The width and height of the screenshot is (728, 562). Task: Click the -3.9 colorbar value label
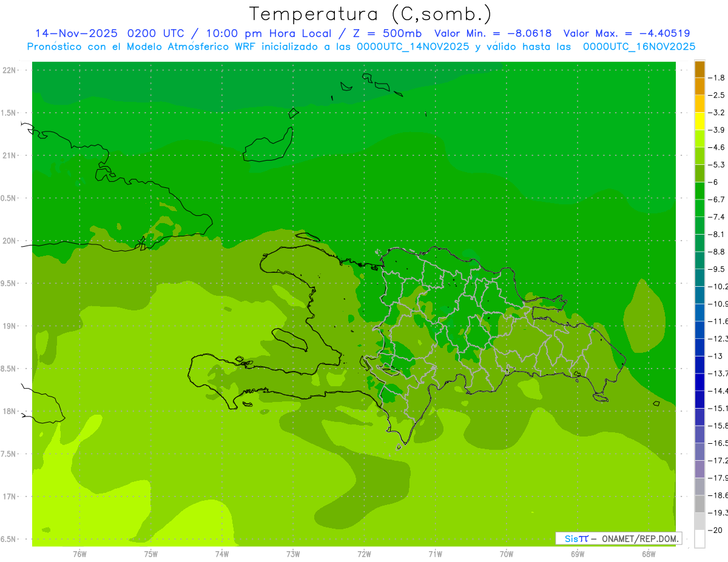pyautogui.click(x=716, y=130)
